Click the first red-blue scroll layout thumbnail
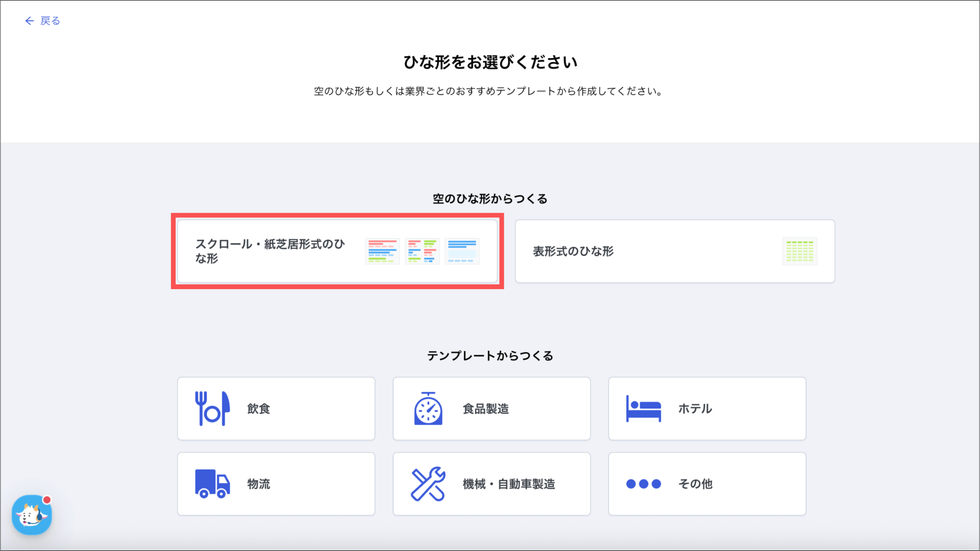This screenshot has width=980, height=551. pyautogui.click(x=382, y=251)
